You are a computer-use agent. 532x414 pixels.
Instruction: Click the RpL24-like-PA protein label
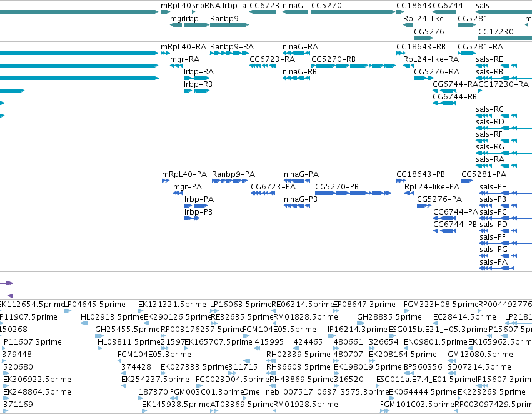[432, 186]
